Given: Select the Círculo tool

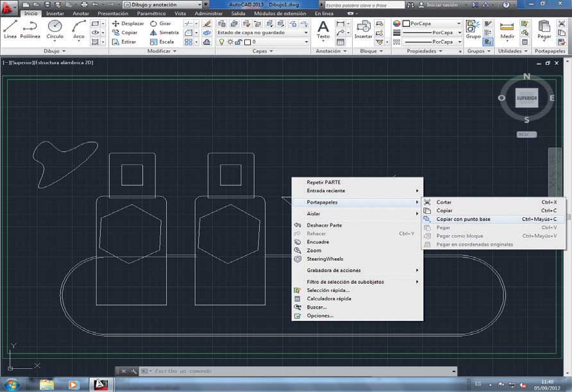Looking at the screenshot, I should coord(55,29).
